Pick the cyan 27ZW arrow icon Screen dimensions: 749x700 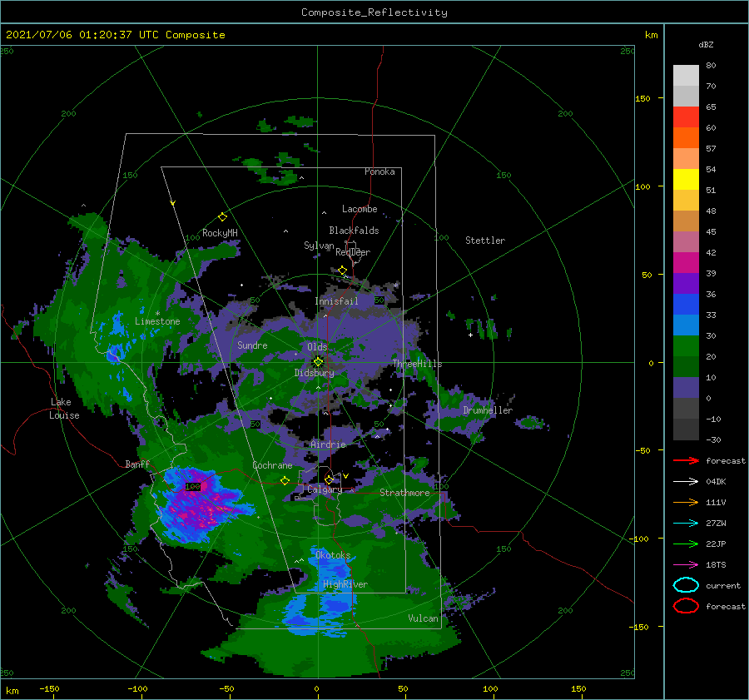pyautogui.click(x=686, y=524)
